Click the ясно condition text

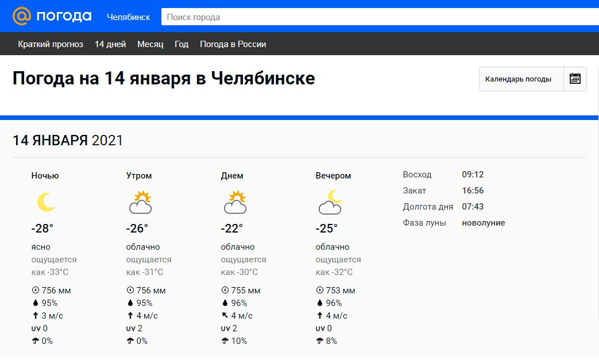tap(41, 247)
